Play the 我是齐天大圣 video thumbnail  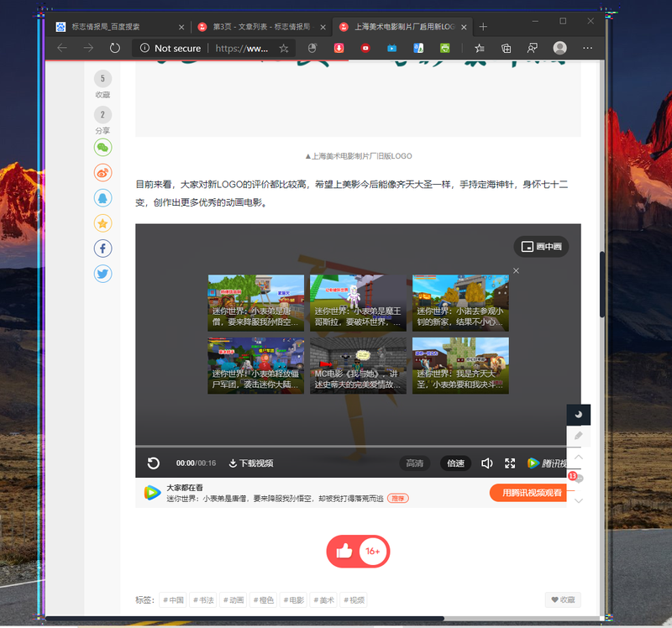(x=460, y=365)
